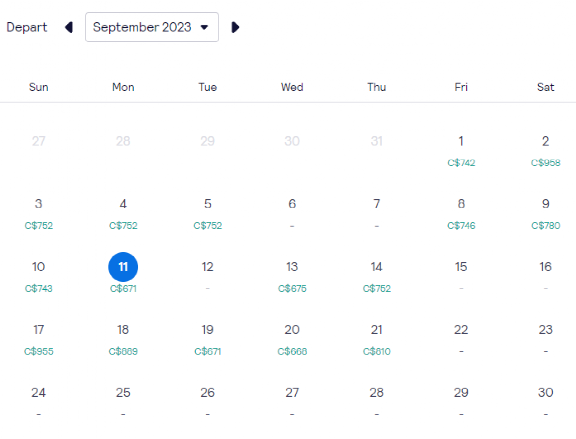The height and width of the screenshot is (439, 576).
Task: Choose September 14 priced C$752
Action: [377, 277]
